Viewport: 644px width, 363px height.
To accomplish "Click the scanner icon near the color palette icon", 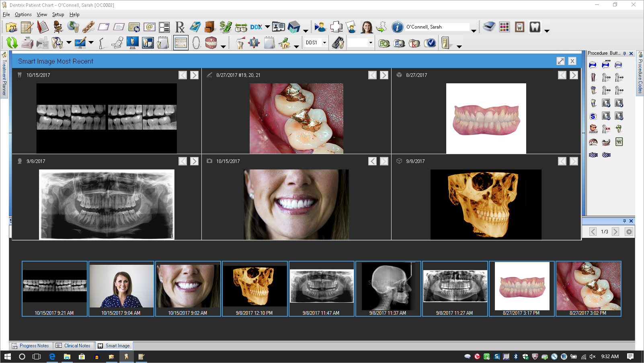I will pyautogui.click(x=489, y=27).
